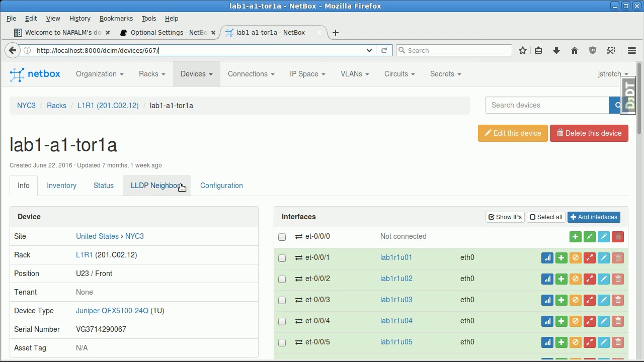
Task: Tick checkbox for interface et-0/0/5
Action: [282, 342]
